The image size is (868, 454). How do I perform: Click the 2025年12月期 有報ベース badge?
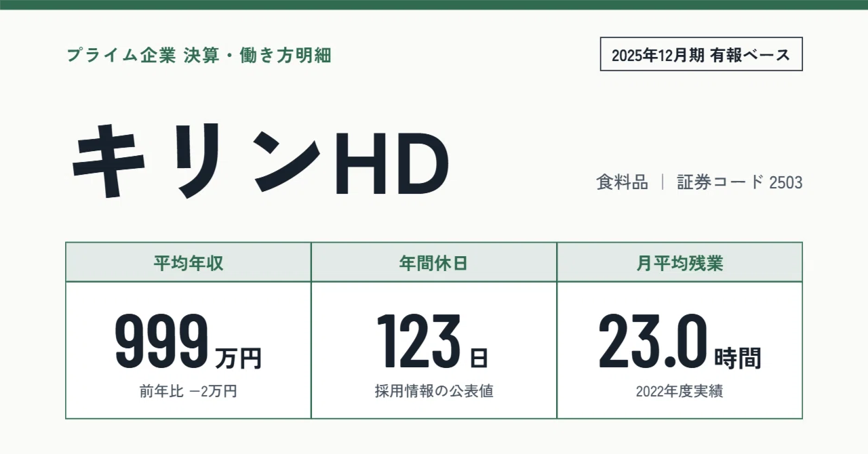coord(701,54)
